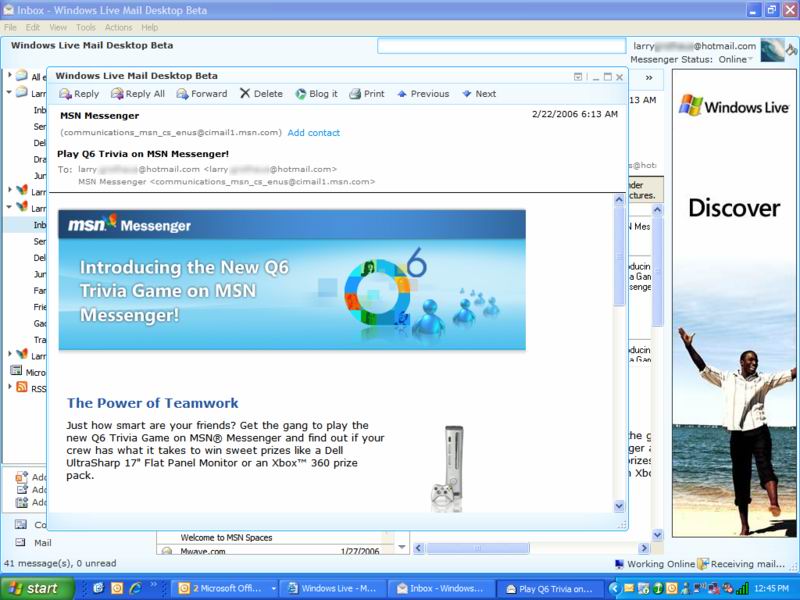Click the search box at the top
Image resolution: width=800 pixels, height=600 pixels.
click(502, 46)
